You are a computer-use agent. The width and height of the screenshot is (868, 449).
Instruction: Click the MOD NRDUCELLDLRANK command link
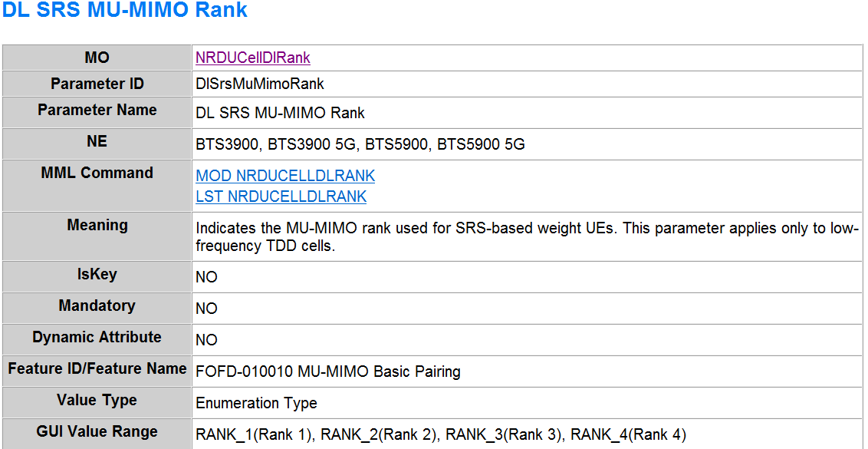point(285,176)
